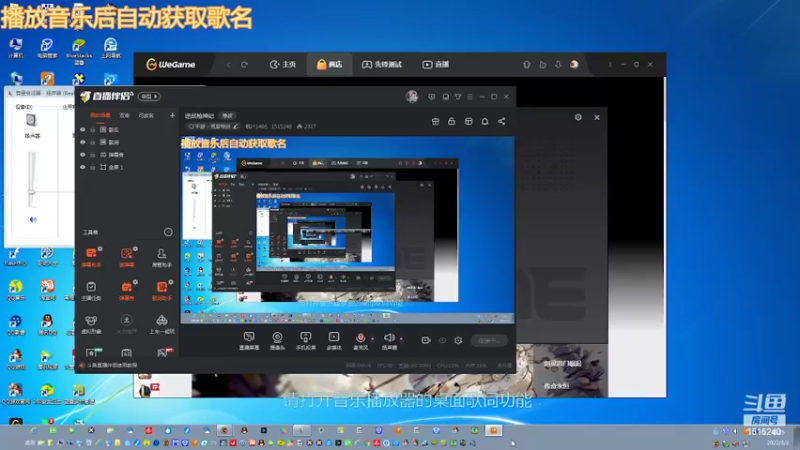Click the WeGame logo

click(x=171, y=64)
